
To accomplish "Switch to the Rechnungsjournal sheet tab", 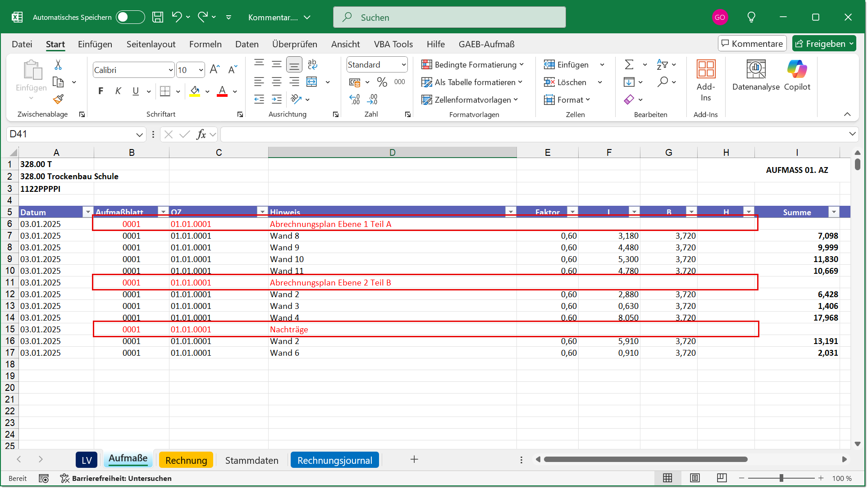I will (334, 460).
